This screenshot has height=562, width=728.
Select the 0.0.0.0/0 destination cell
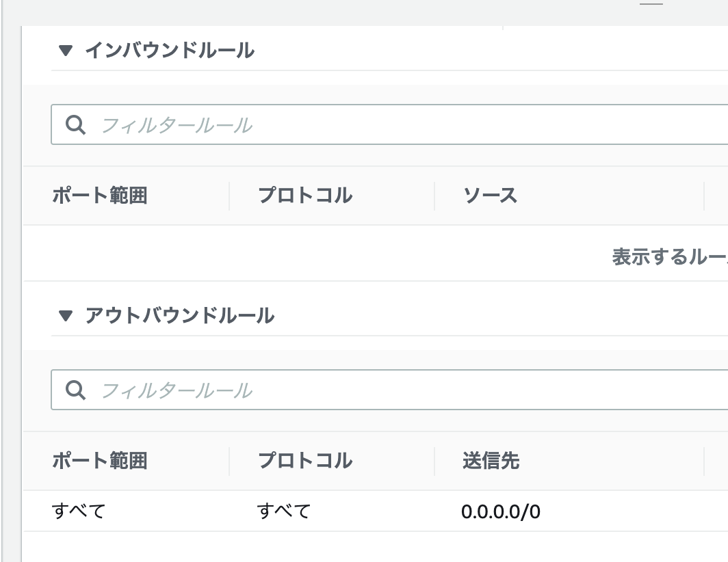point(501,511)
